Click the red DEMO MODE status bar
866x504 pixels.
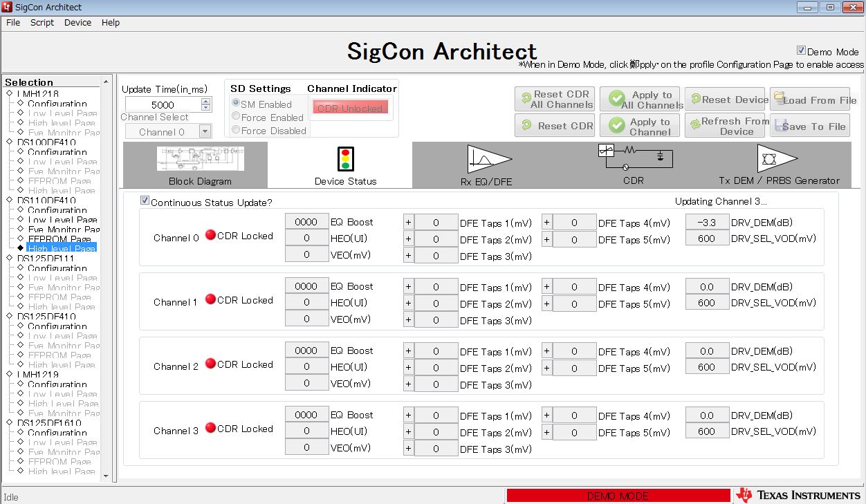618,496
